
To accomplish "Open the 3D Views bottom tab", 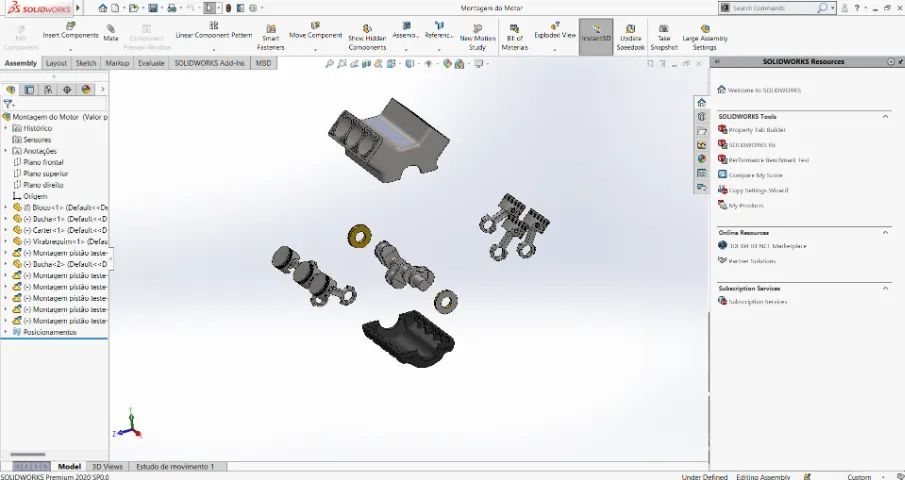I will pos(107,466).
